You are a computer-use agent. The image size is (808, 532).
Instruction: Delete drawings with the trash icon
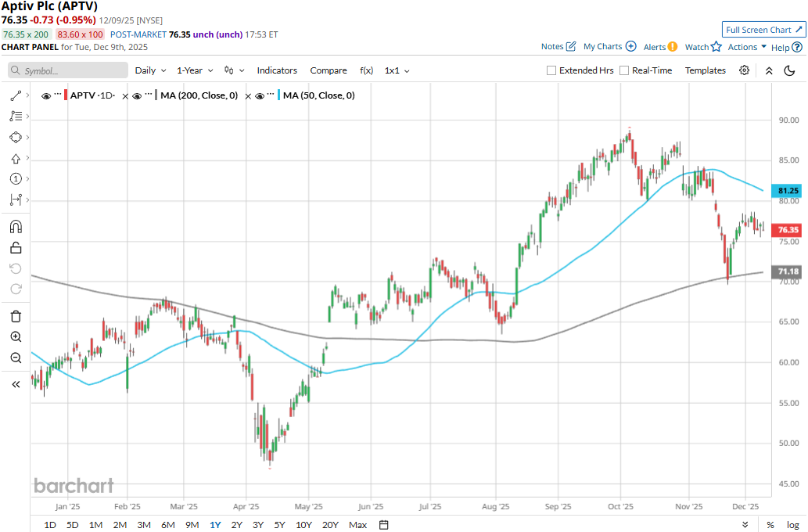tap(16, 316)
